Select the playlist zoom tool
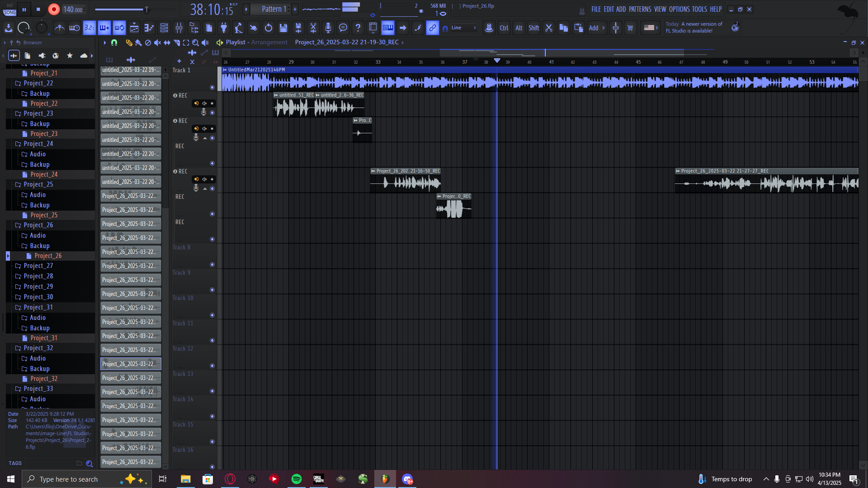The height and width of the screenshot is (488, 868). point(195,42)
